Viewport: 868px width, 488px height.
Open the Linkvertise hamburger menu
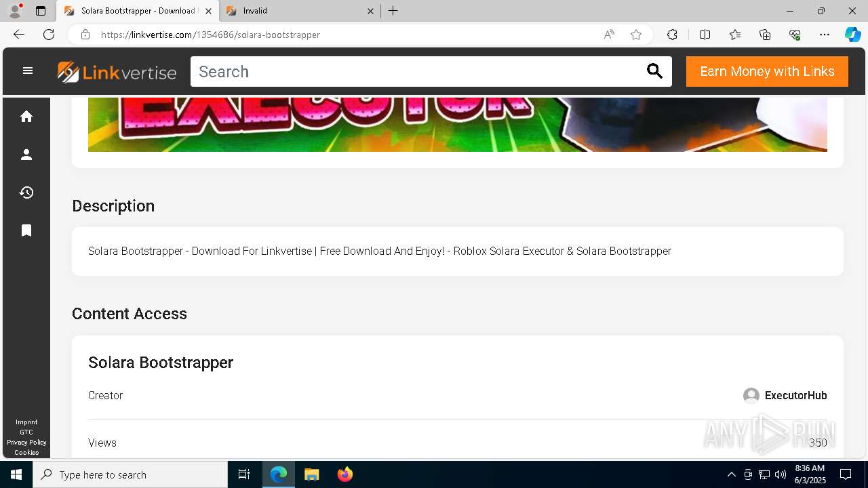(x=28, y=70)
